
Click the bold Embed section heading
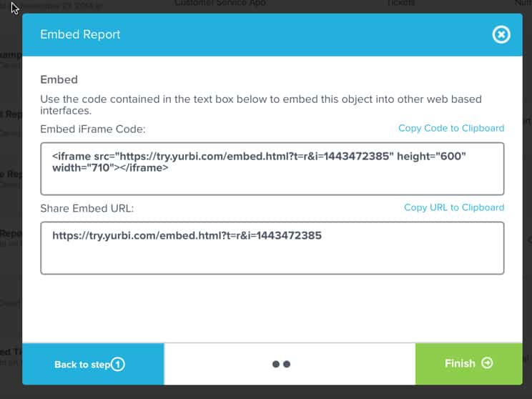(x=59, y=79)
